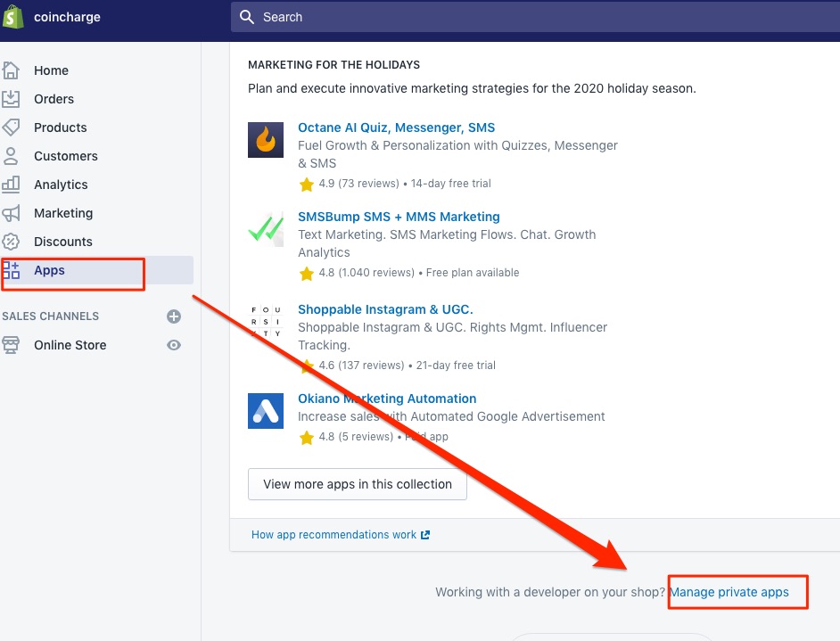Click the coincharge store name
The height and width of the screenshot is (641, 840).
[67, 17]
